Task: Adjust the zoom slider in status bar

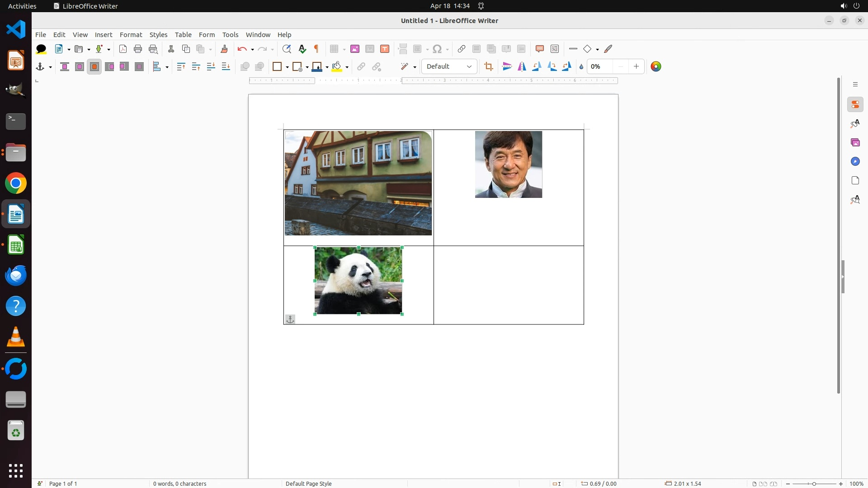Action: click(x=814, y=483)
